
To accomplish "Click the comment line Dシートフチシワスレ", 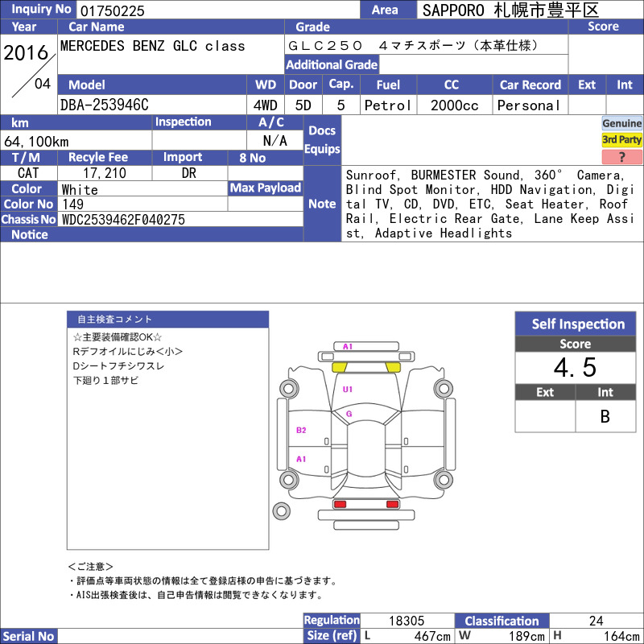I will pos(118,366).
